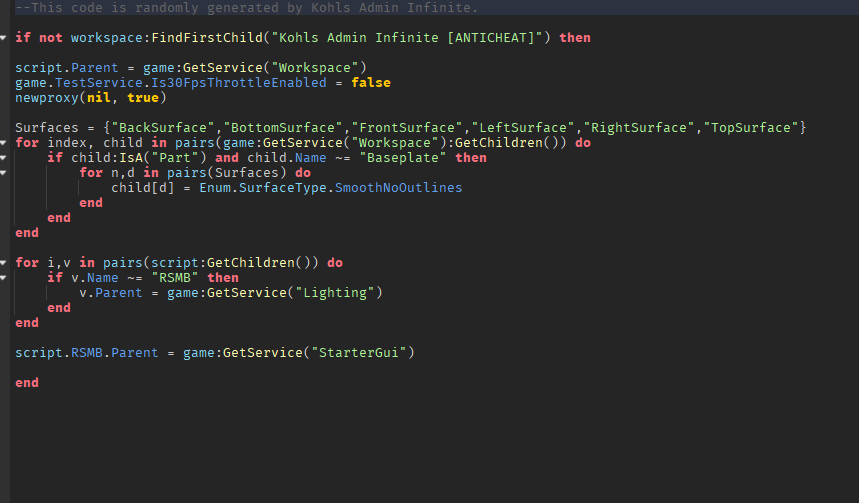
Task: Fold the 'if child:IsA("Part")' block
Action: click(x=4, y=158)
